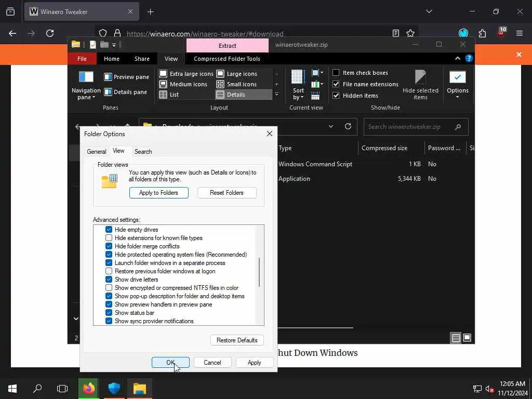Click Cancel in Folder Options

pos(212,362)
